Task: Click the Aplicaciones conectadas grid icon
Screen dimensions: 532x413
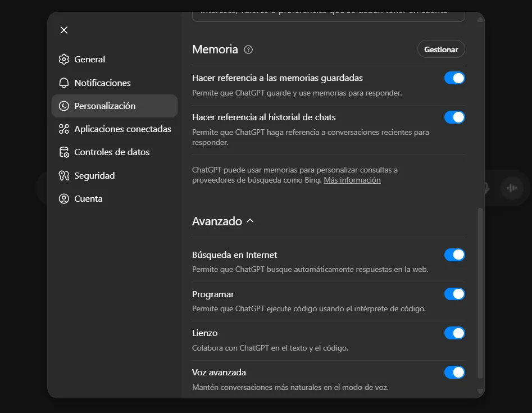Action: pos(64,129)
